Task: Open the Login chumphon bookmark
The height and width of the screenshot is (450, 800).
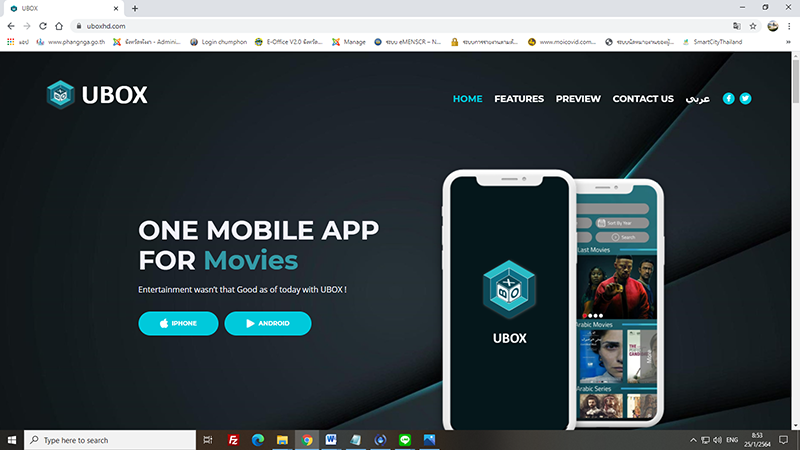Action: [218, 42]
